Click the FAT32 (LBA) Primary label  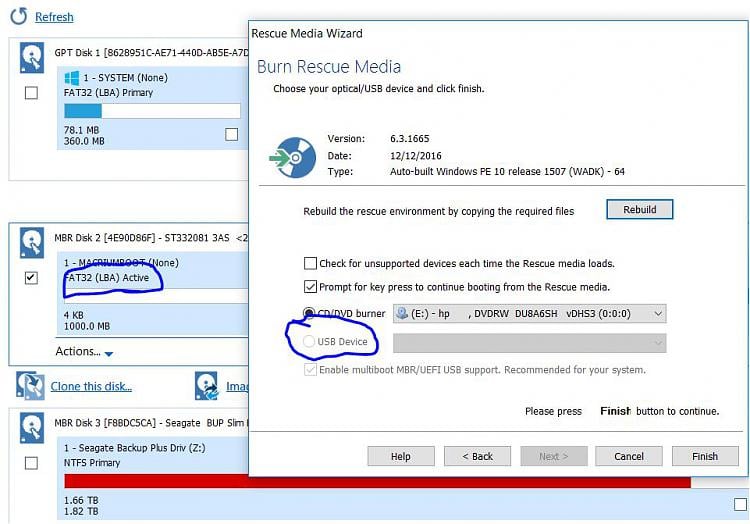click(109, 93)
